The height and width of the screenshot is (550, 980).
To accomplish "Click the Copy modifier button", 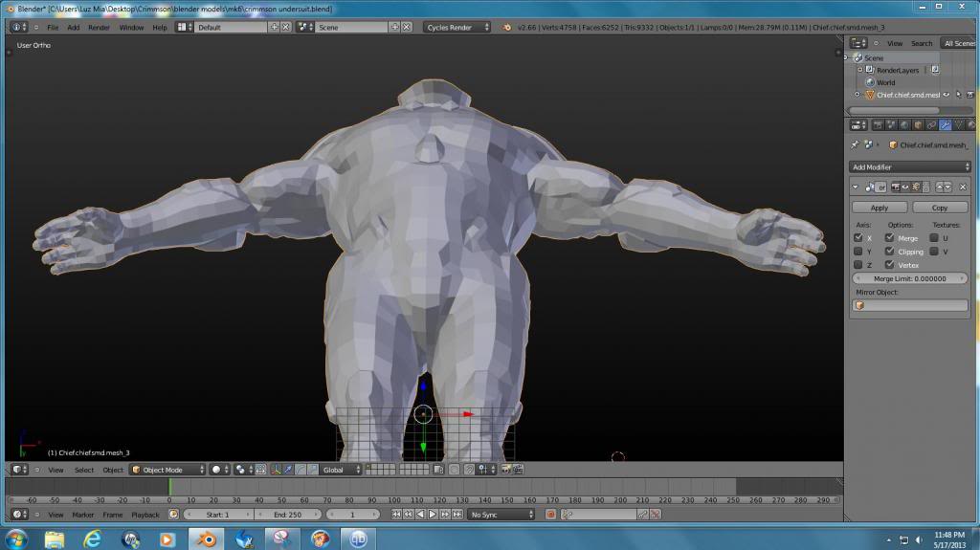I will (x=940, y=208).
